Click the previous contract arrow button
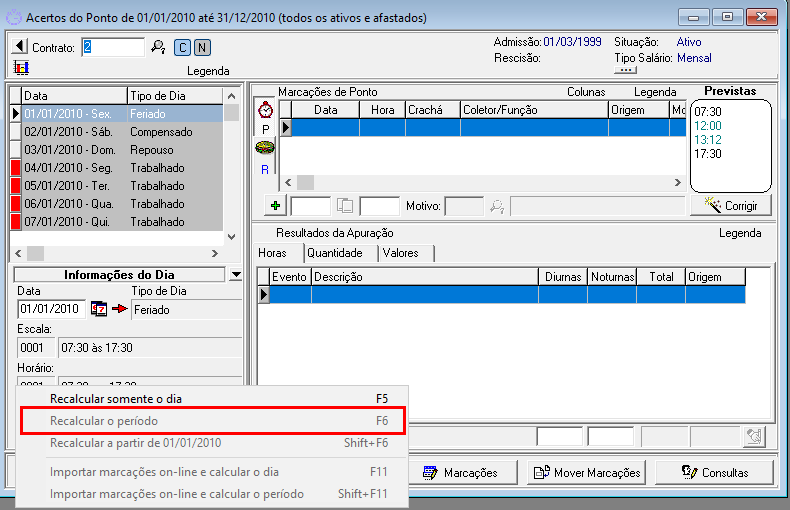Image resolution: width=790 pixels, height=510 pixels. coord(19,47)
